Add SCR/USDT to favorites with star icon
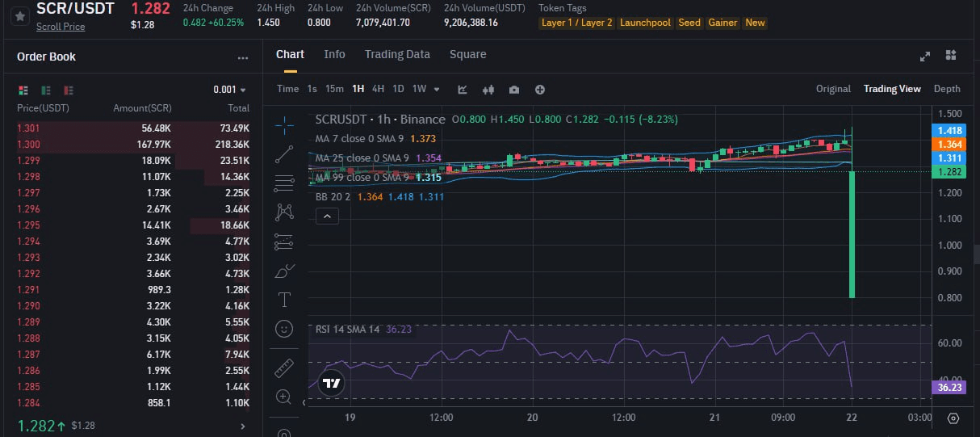980x437 pixels. pos(19,15)
